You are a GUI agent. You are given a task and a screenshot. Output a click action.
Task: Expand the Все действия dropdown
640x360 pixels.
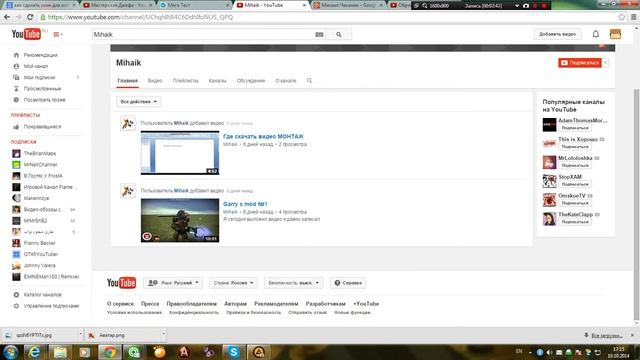click(139, 102)
